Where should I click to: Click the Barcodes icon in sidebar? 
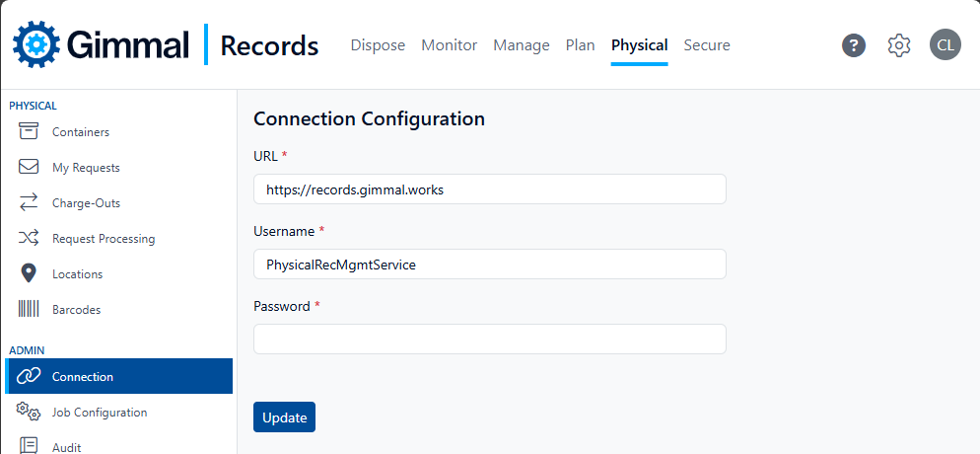[29, 309]
